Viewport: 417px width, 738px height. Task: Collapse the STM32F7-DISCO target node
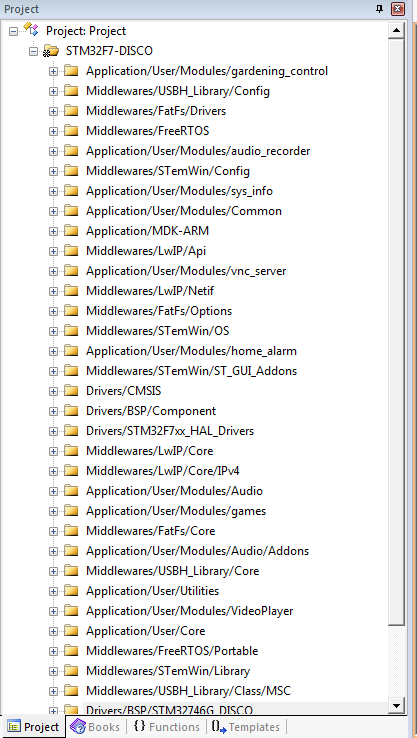[33, 51]
